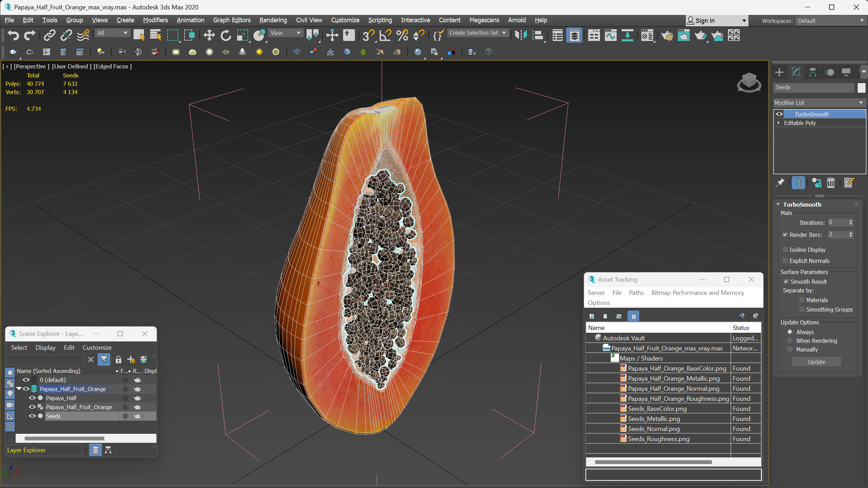Open the Display panel tab

846,72
